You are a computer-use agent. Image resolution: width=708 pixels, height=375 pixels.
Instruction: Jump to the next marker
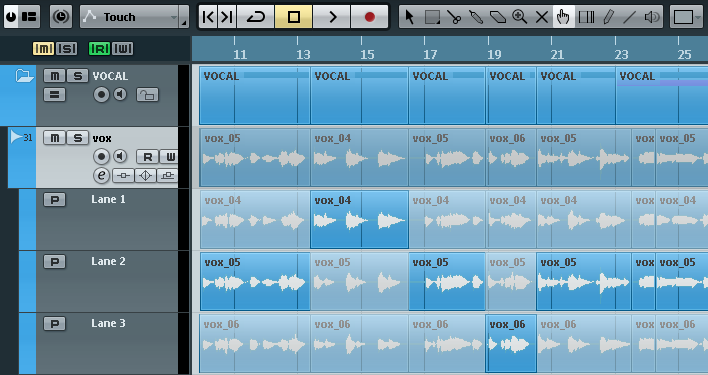point(227,17)
